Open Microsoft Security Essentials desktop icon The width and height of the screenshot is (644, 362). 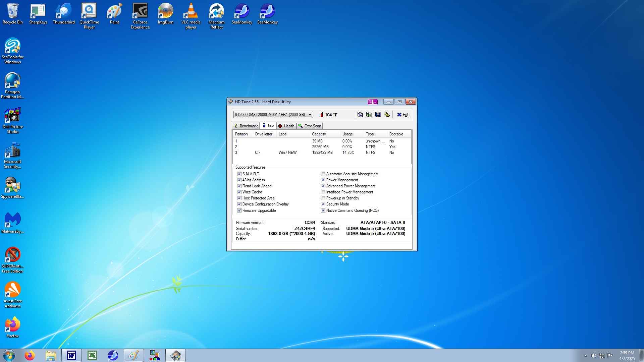click(x=13, y=156)
